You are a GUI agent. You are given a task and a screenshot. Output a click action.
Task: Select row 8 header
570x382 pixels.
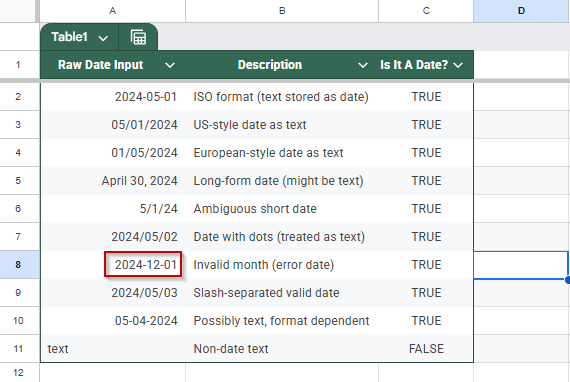coord(18,265)
